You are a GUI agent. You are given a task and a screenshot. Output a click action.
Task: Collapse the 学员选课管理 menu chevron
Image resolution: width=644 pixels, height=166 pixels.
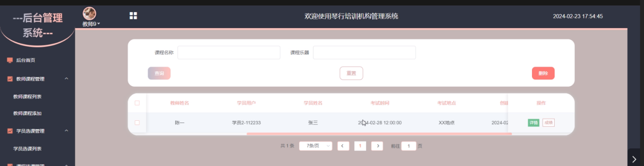[66, 131]
